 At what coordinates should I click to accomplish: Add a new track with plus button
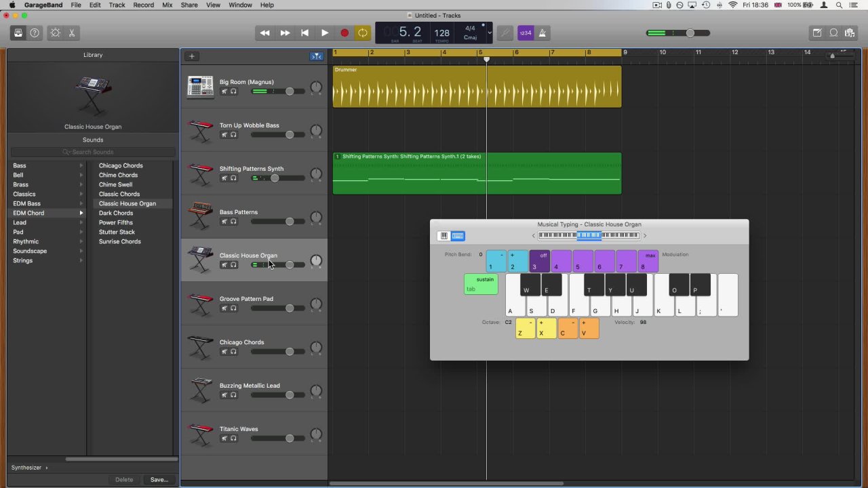tap(192, 56)
